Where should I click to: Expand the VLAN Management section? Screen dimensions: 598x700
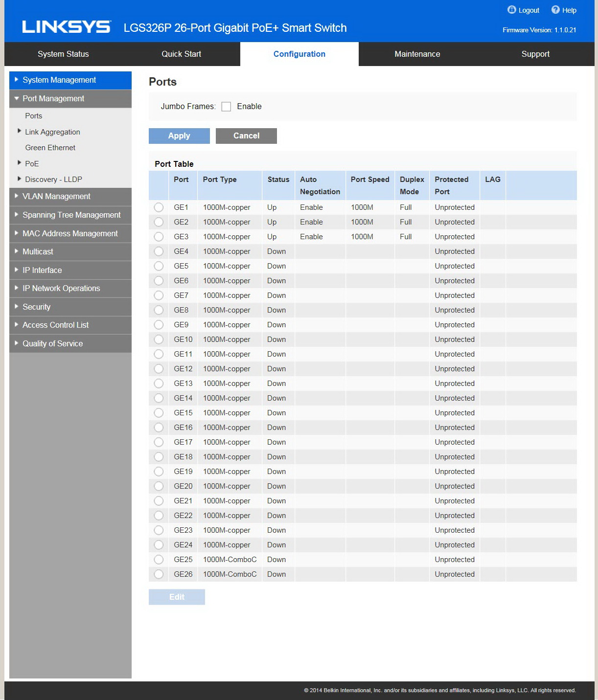tap(70, 197)
